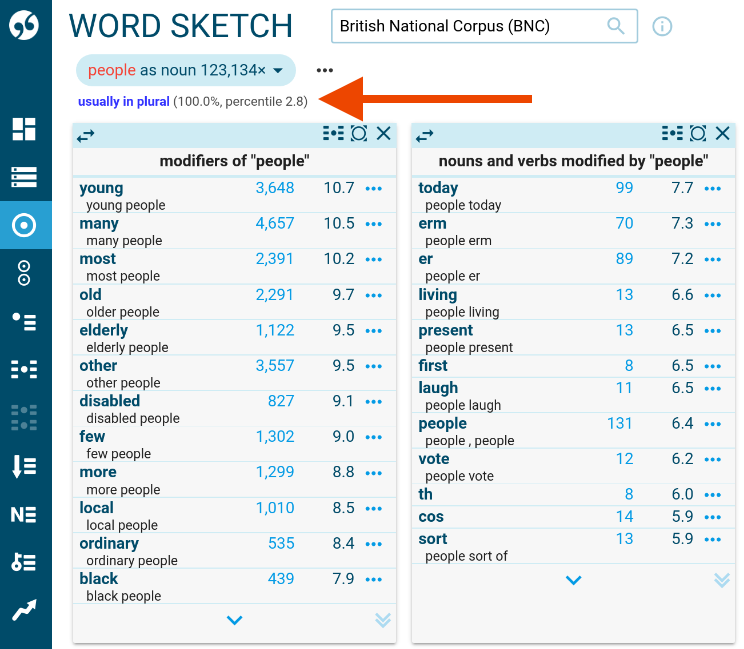Image resolution: width=744 pixels, height=649 pixels.
Task: Toggle focus view on modifiers column
Action: point(359,134)
